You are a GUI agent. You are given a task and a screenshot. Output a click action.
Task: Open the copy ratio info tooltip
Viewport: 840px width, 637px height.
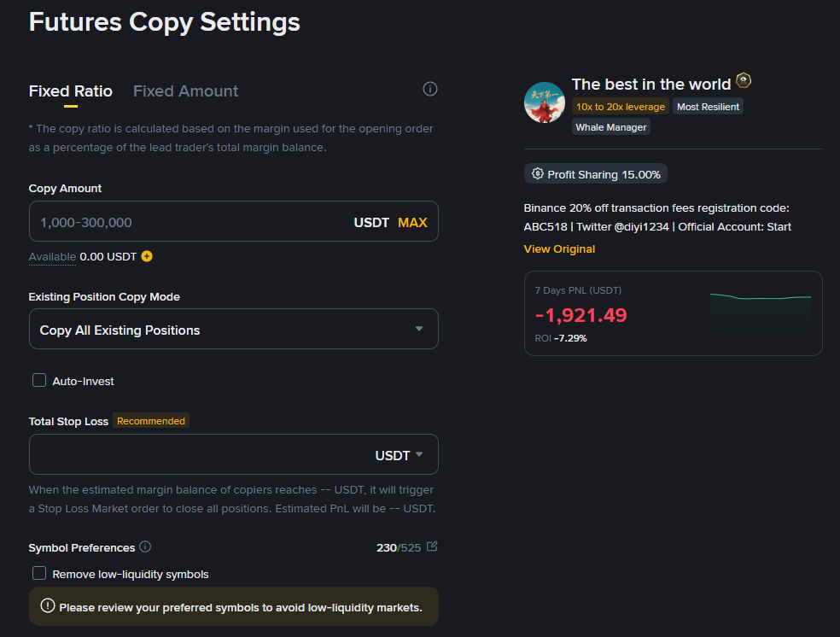[x=429, y=89]
